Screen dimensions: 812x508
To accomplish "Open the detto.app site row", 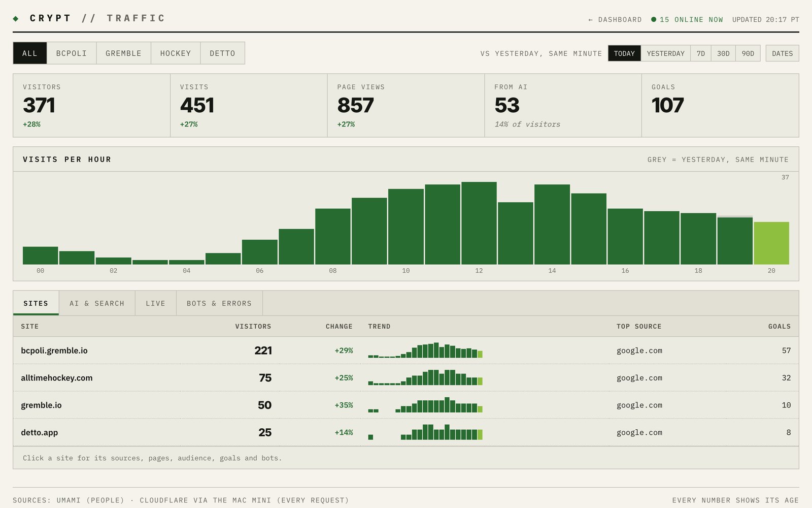I will (406, 433).
